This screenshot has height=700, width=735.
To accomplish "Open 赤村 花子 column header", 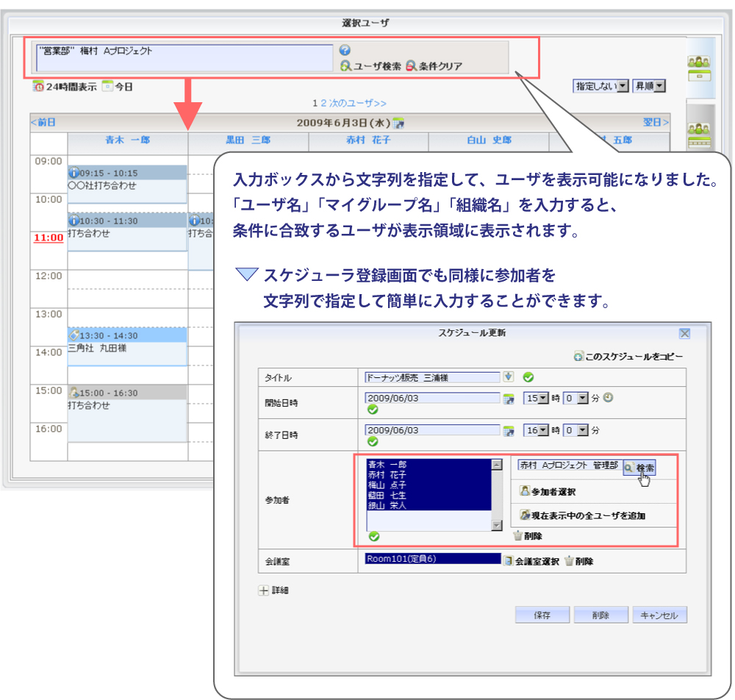I will [x=368, y=140].
